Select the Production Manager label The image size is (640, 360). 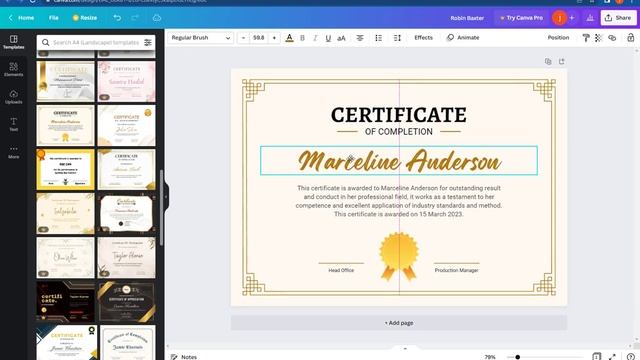(x=456, y=270)
